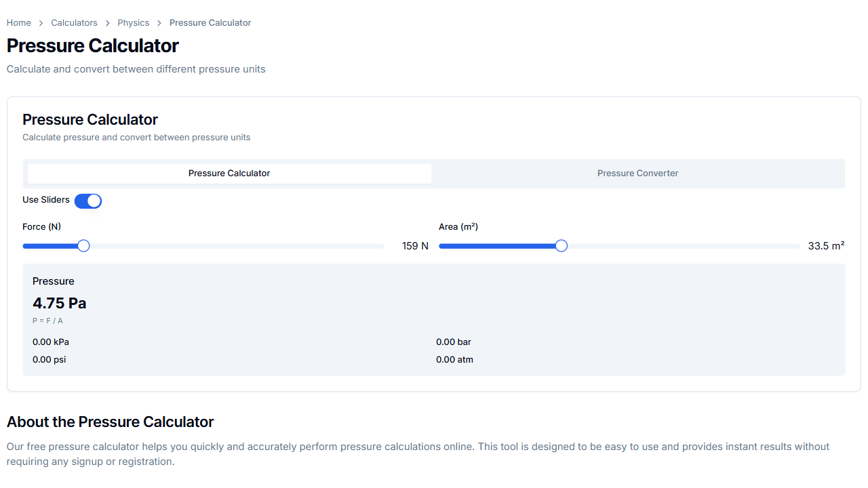Click the Area slider handle
This screenshot has height=488, width=868.
(561, 246)
